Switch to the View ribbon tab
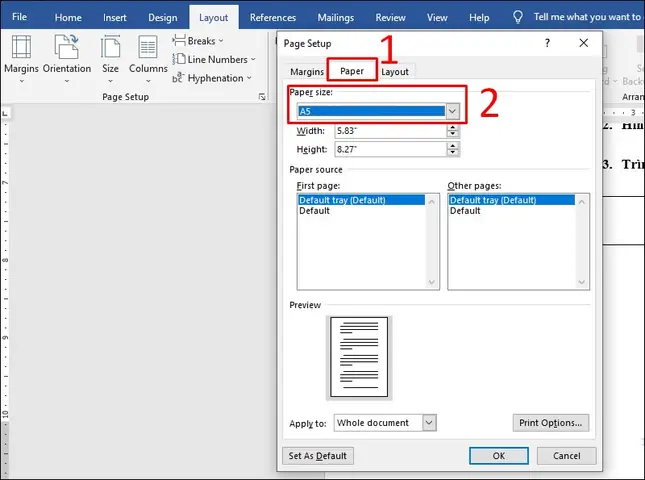The width and height of the screenshot is (645, 480). pyautogui.click(x=437, y=17)
